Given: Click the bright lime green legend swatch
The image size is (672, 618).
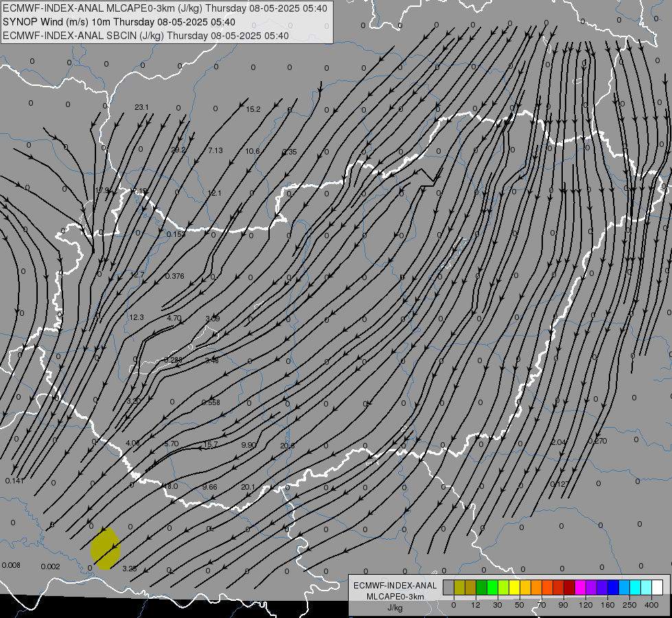Looking at the screenshot, I should pos(492,588).
